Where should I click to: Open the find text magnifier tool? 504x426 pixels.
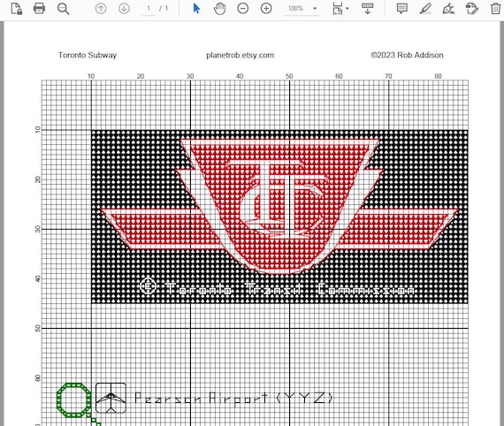[x=63, y=8]
